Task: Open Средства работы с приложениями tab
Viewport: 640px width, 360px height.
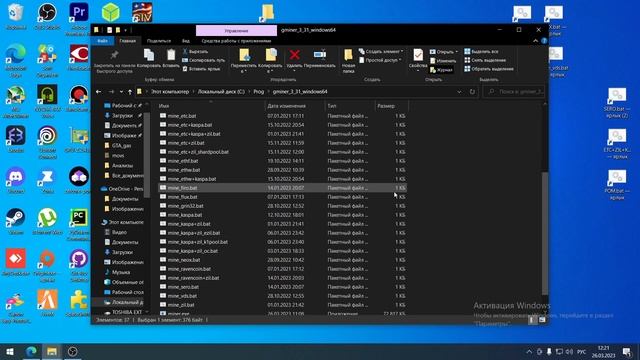Action: [236, 41]
